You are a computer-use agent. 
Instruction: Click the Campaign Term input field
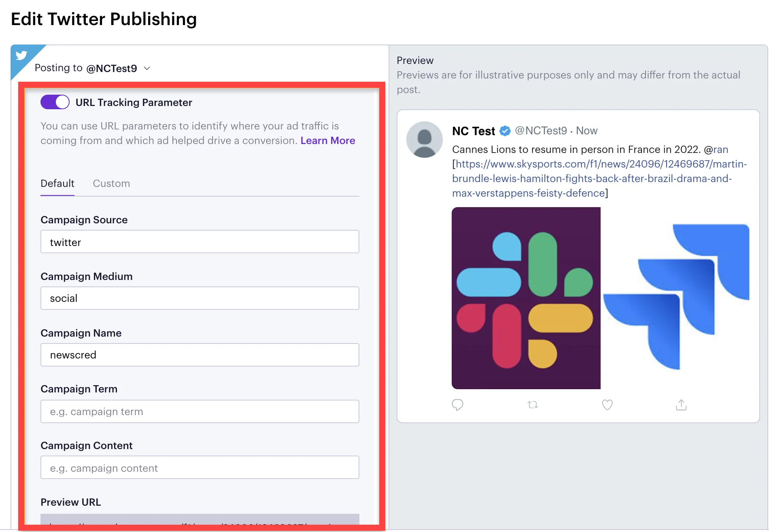pyautogui.click(x=200, y=411)
